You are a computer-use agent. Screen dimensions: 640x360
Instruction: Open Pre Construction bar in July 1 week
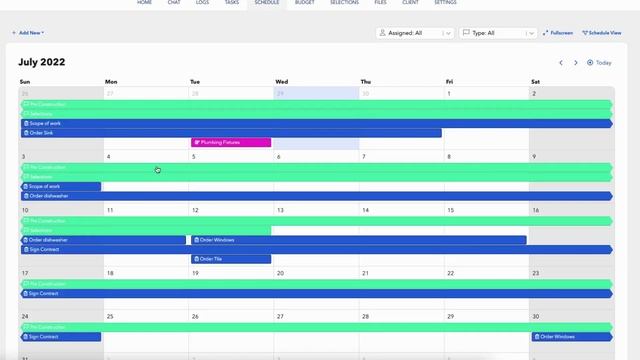[x=317, y=104]
